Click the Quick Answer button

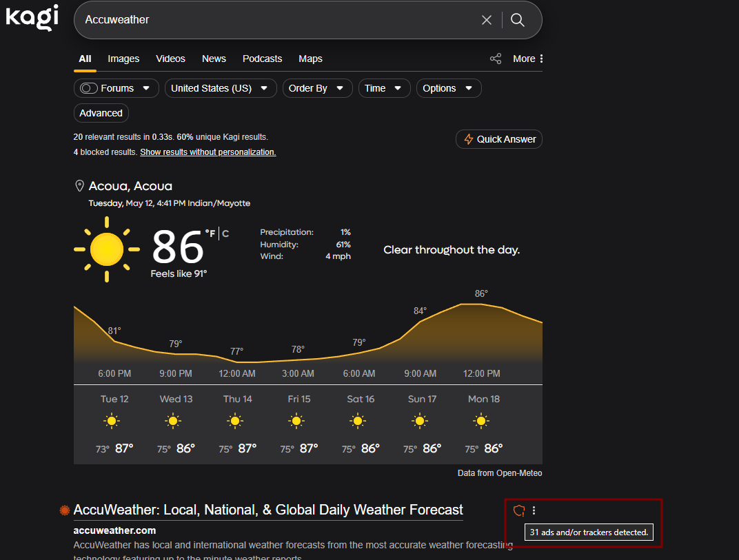tap(499, 139)
